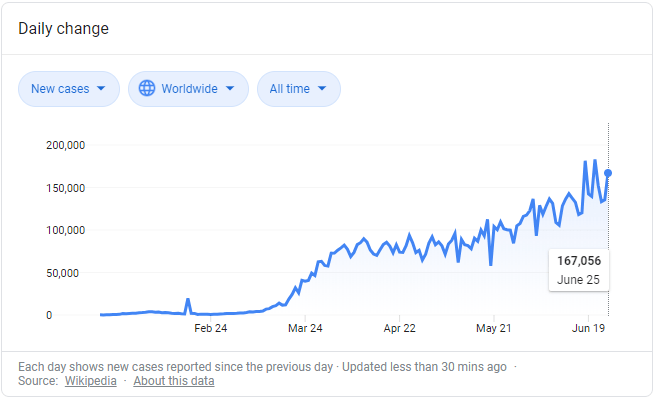Click the 200,000 y-axis label

pos(65,145)
